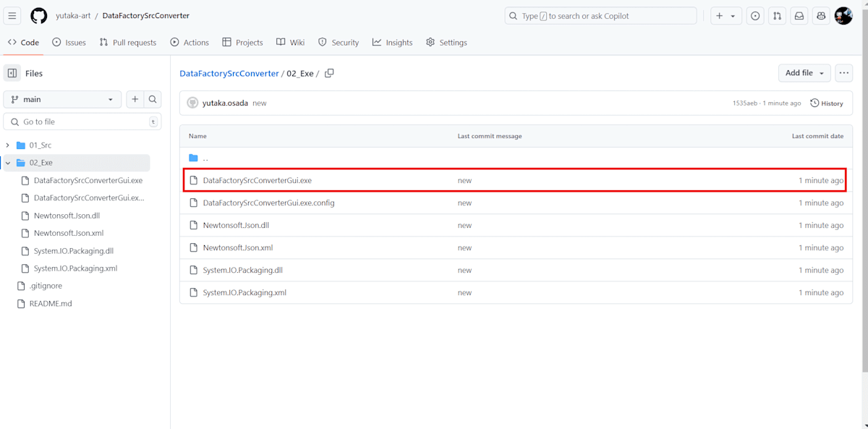Screen dimensions: 868x429
Task: Select System.IO.Packaging.dll in the sidebar tree
Action: pos(74,250)
